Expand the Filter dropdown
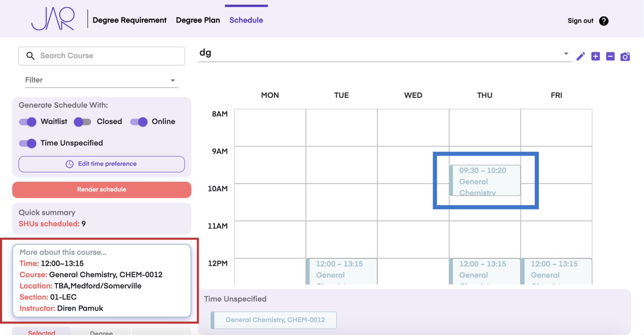Screen dimensions: 644x336 [172, 80]
